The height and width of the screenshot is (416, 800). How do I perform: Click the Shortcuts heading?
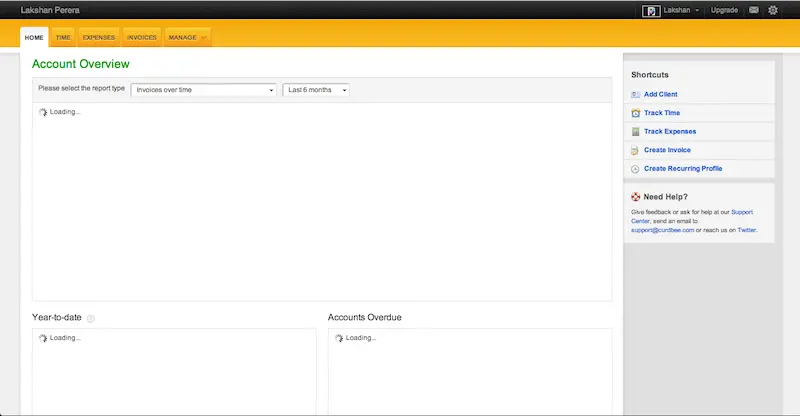649,75
